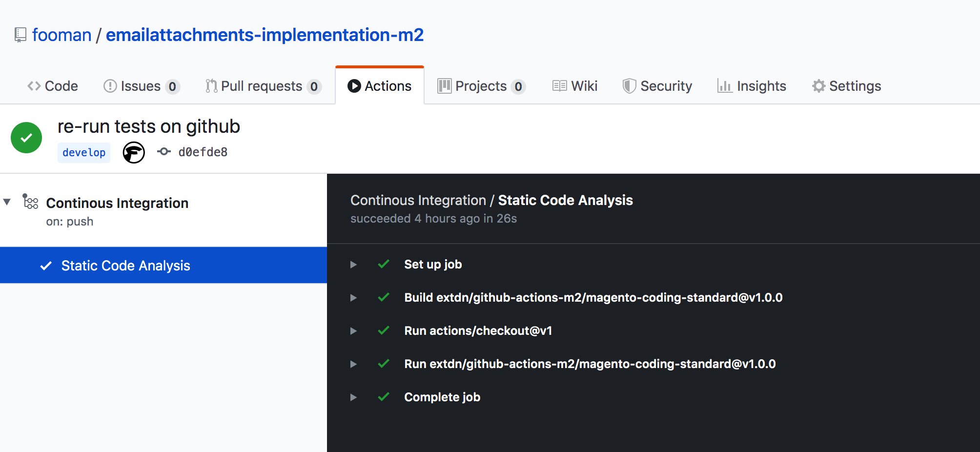The width and height of the screenshot is (980, 452).
Task: Click the repository book icon
Action: tap(20, 35)
